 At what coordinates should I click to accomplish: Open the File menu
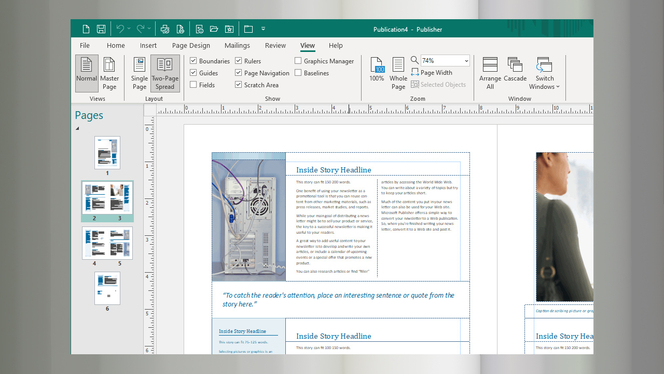tap(85, 45)
